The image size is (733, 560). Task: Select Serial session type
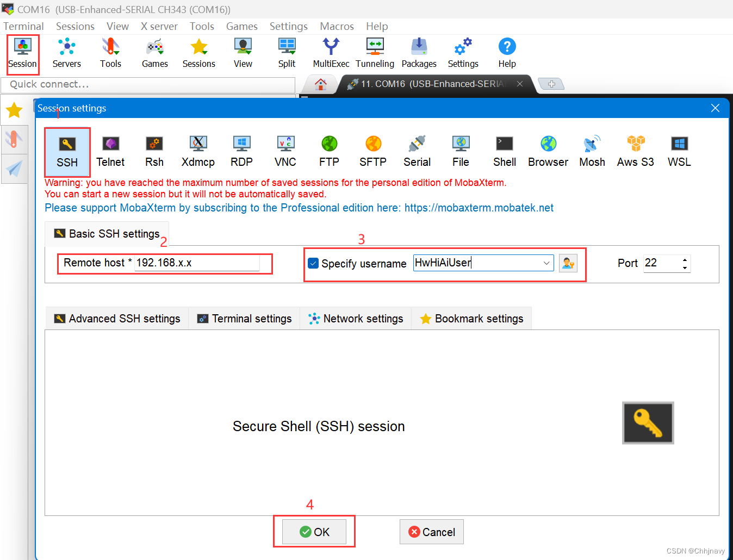click(x=417, y=152)
